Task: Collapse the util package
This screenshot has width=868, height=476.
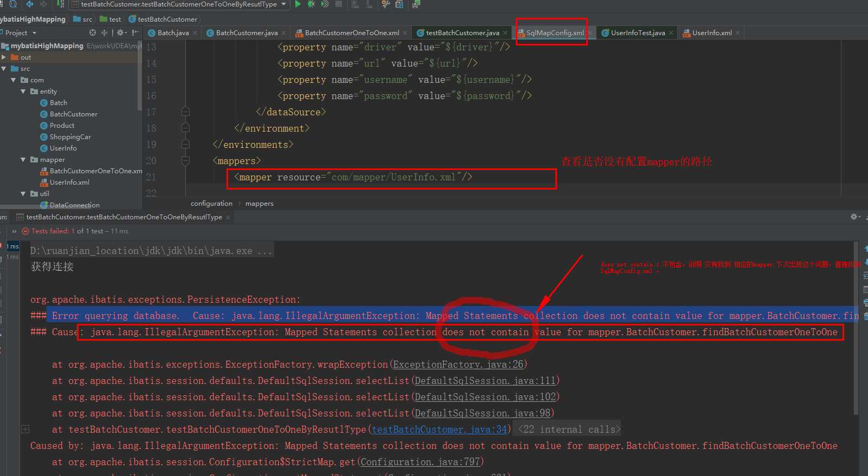Action: pyautogui.click(x=23, y=193)
